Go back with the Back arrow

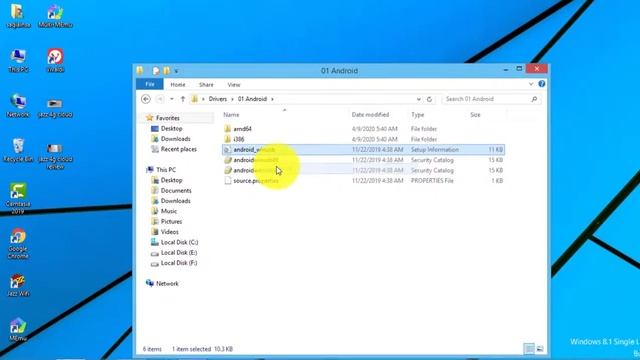tap(146, 99)
